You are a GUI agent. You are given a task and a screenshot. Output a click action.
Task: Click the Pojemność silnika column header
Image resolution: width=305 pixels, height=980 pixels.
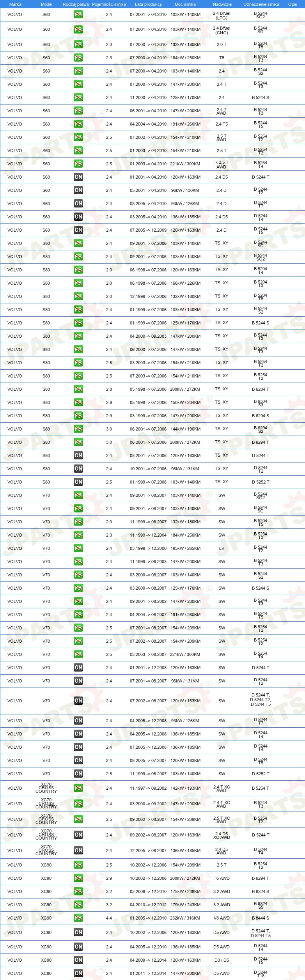pos(109,4)
